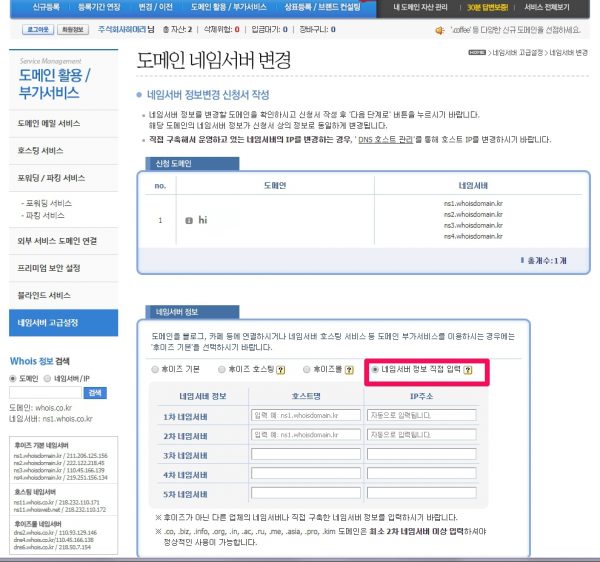Click the 삭제위험: 0 counter
Screen dimensions: 600x562
[222, 29]
